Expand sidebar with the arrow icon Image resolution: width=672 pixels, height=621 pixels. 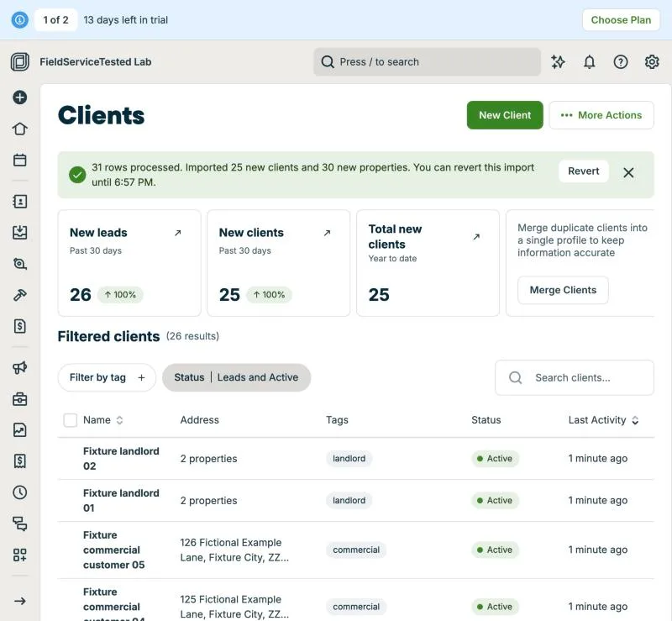(19, 601)
